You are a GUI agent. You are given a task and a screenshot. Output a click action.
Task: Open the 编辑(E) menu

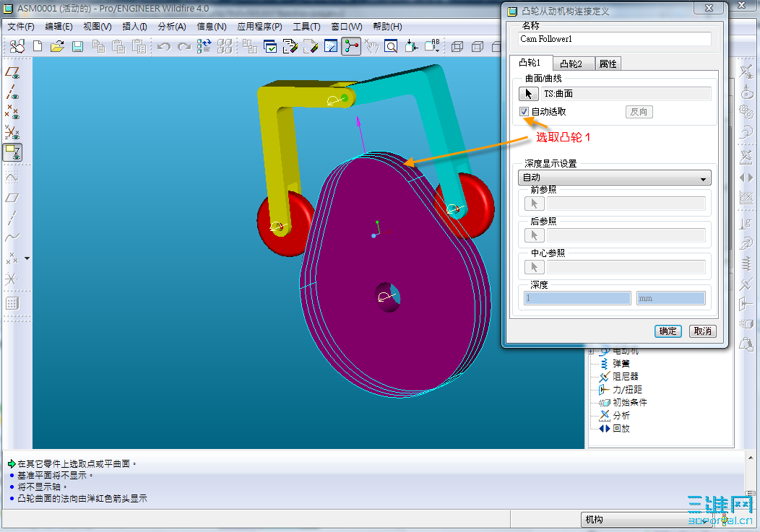[59, 27]
